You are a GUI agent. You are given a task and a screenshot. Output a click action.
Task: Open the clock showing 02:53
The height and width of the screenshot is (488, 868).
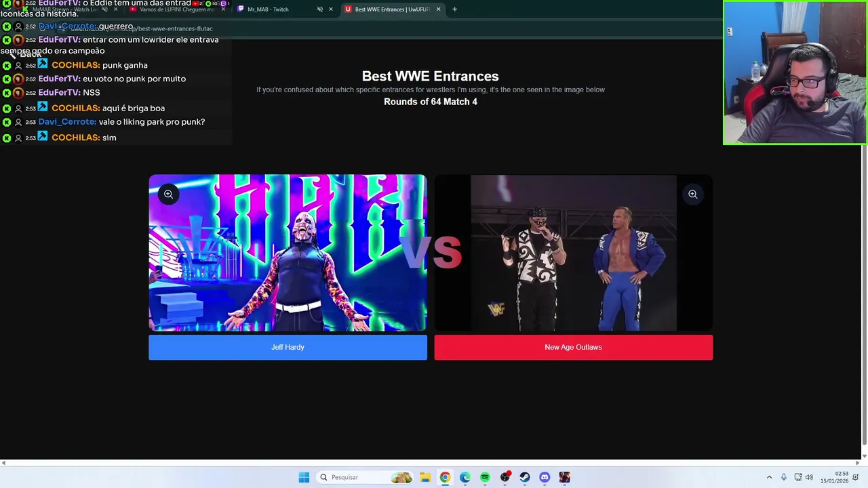click(834, 477)
